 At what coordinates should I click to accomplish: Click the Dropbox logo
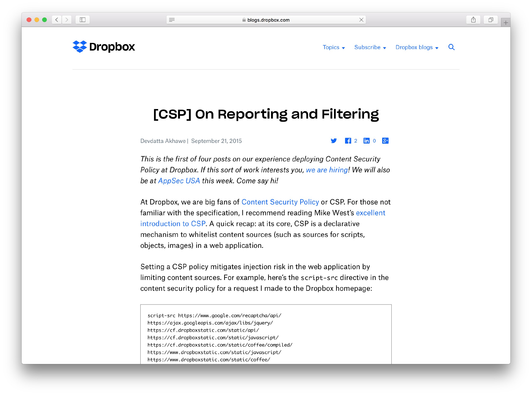pos(104,47)
